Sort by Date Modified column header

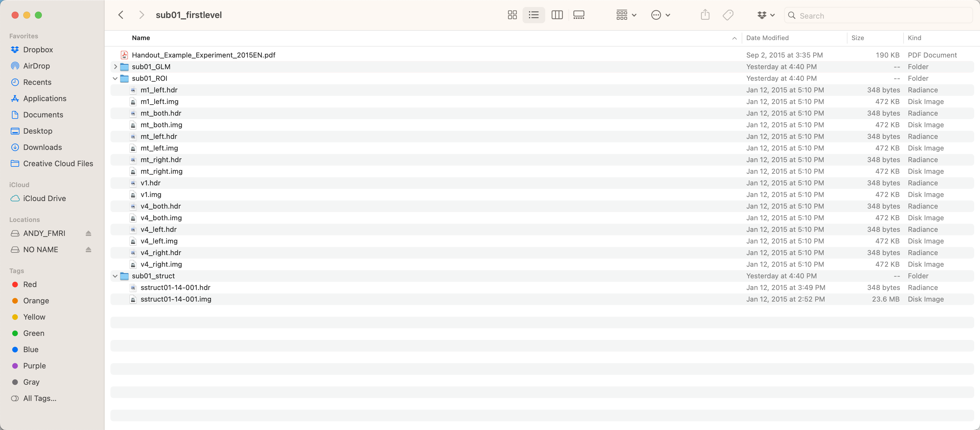(767, 38)
